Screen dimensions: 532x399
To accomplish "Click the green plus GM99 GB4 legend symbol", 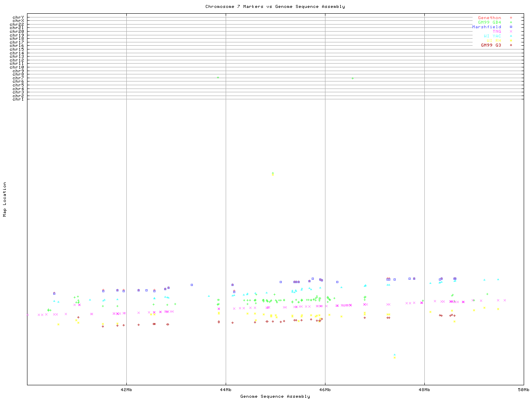I will 511,22.
